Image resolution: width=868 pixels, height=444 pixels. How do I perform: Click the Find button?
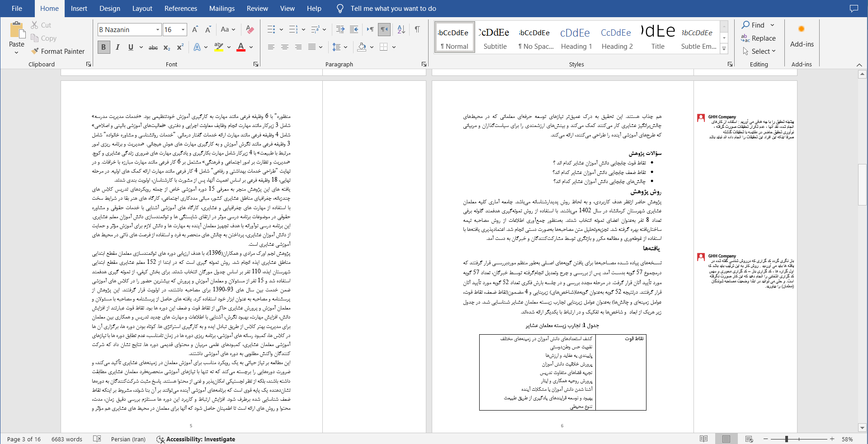(753, 25)
